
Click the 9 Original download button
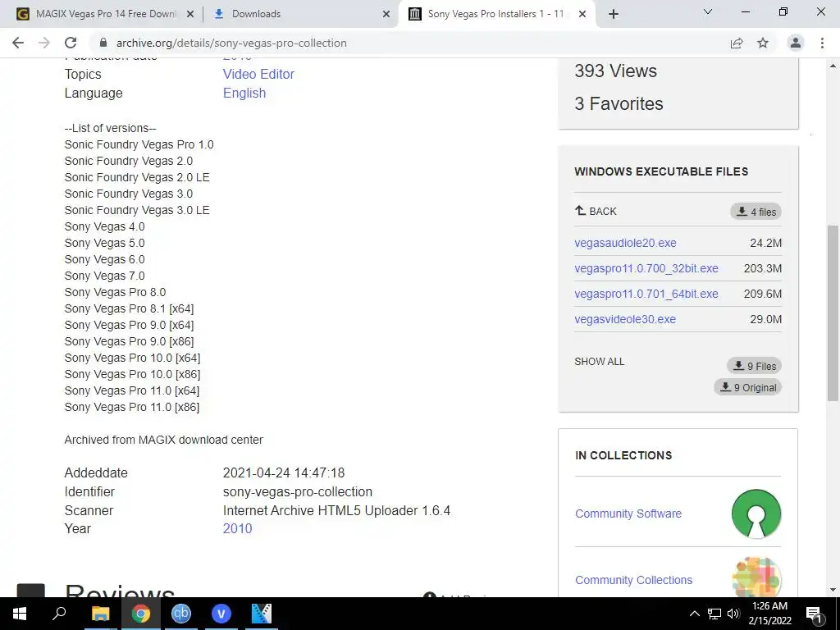tap(748, 387)
